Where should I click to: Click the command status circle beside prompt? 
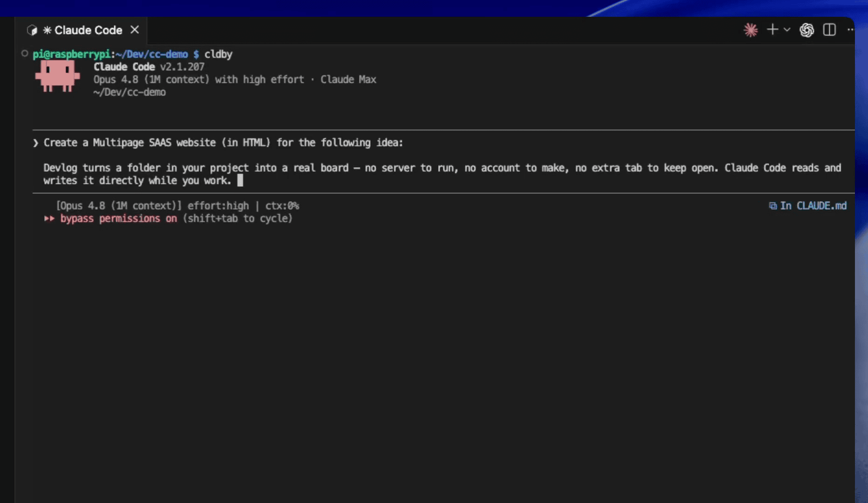coord(25,54)
